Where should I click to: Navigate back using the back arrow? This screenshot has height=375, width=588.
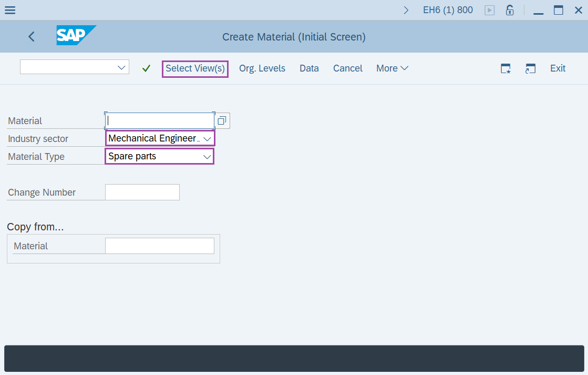pyautogui.click(x=31, y=36)
